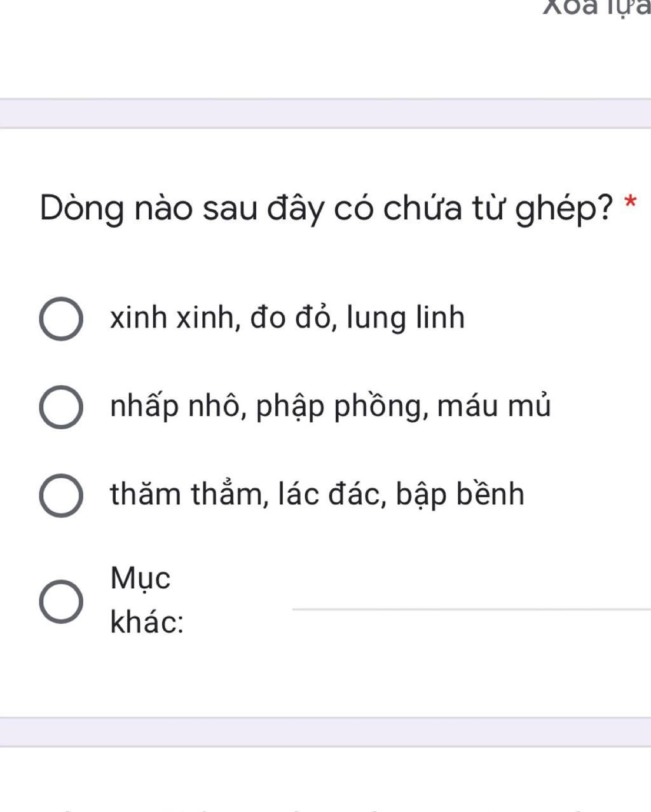Viewport: 651px width, 812px height.
Task: Click the 'Xóa lựa' clear selection link
Action: pyautogui.click(x=596, y=8)
